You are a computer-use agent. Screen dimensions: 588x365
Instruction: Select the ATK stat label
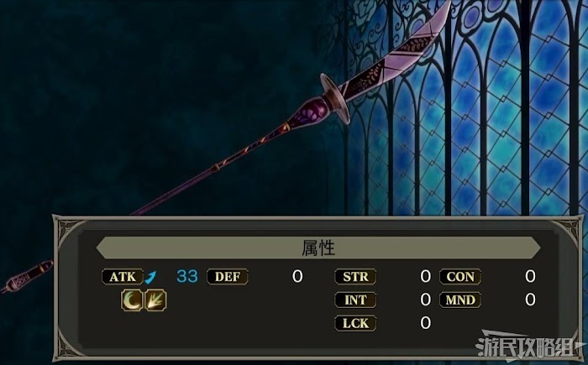123,277
